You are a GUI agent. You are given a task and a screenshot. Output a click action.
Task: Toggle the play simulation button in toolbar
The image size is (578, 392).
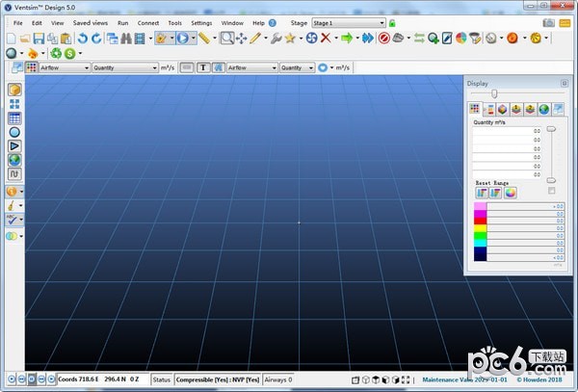[x=183, y=38]
